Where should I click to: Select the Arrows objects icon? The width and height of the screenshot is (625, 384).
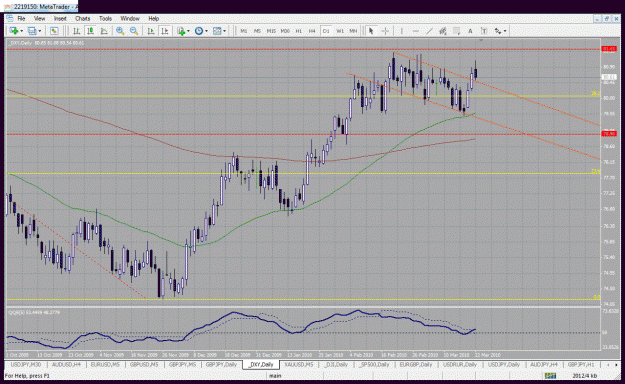point(497,31)
